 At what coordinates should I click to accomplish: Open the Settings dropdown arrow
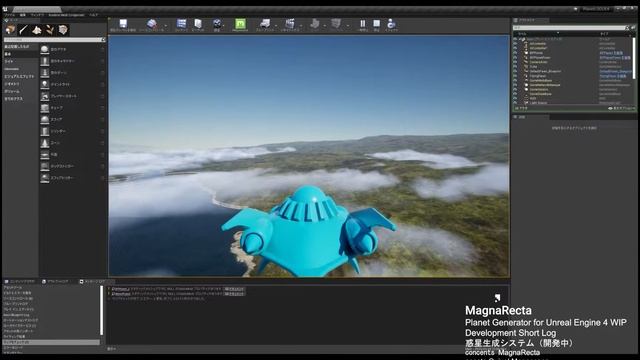tap(224, 26)
